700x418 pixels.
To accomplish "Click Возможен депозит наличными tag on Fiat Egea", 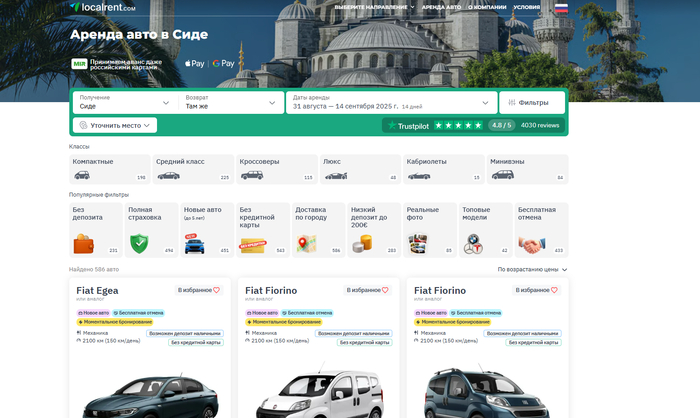I will point(185,334).
